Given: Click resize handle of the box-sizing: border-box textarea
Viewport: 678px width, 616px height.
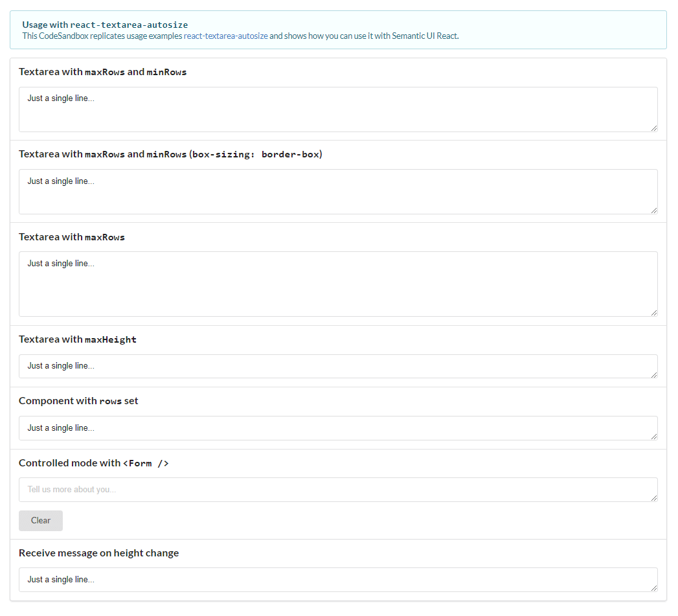Looking at the screenshot, I should coord(654,211).
